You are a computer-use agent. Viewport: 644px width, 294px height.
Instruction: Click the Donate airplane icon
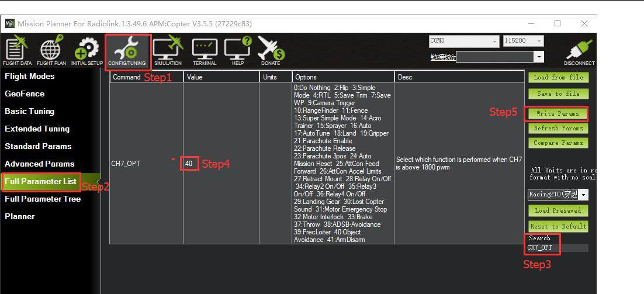[271, 50]
